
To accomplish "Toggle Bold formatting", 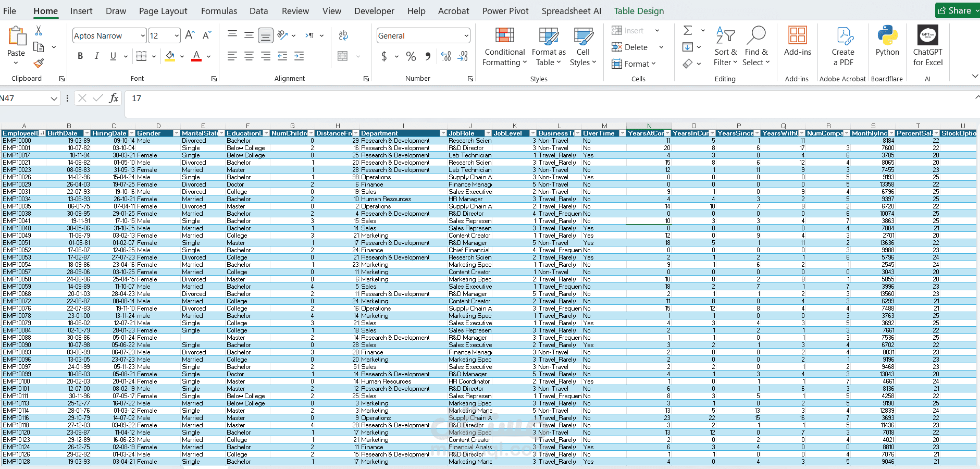I will pos(80,56).
